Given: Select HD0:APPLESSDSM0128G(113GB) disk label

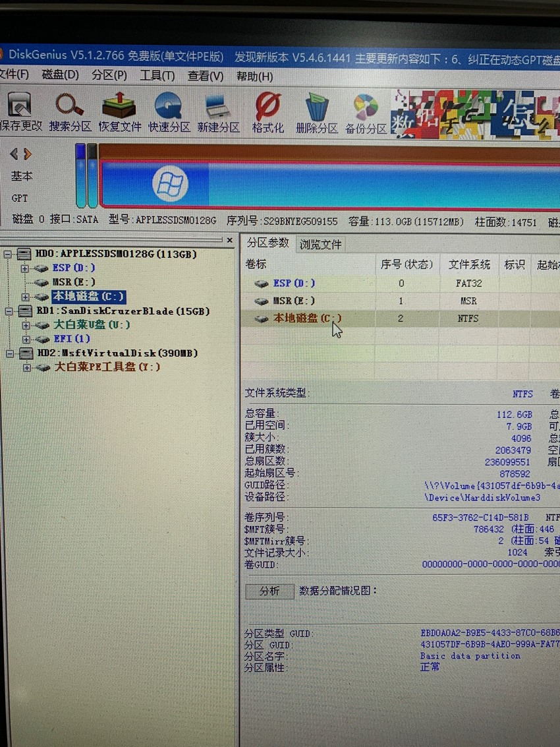Looking at the screenshot, I should [116, 254].
